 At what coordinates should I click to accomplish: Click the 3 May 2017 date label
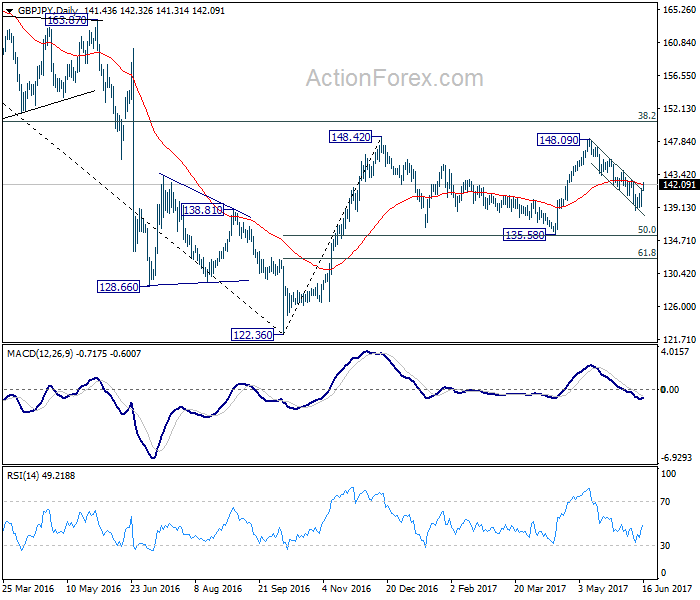(x=603, y=588)
